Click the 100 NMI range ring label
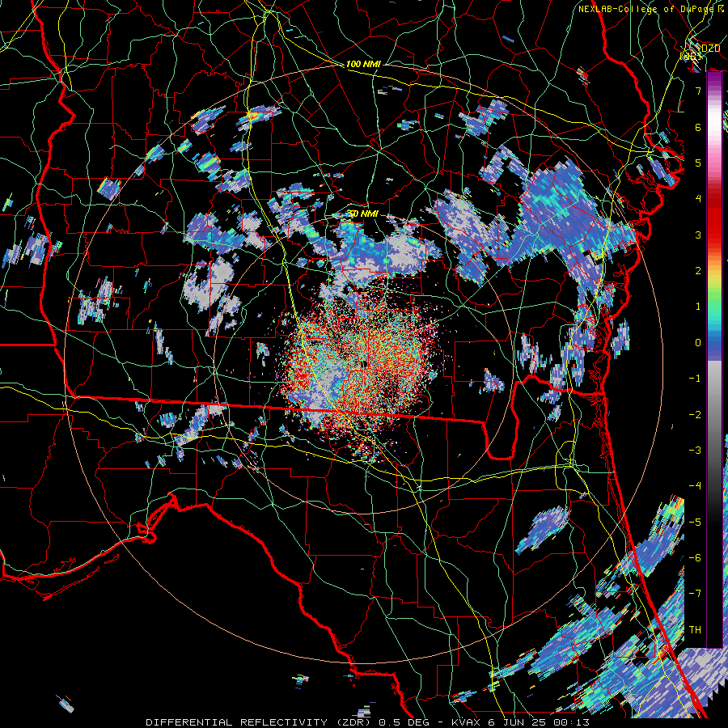This screenshot has height=728, width=728. coord(363,64)
